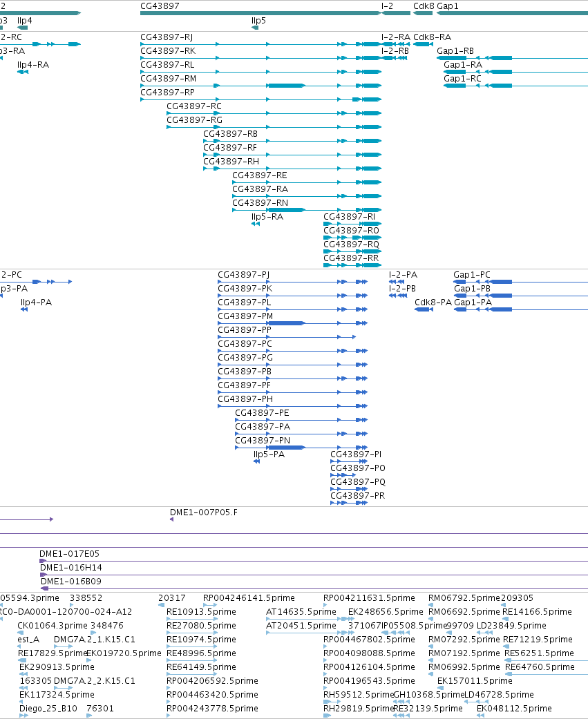
Task: Select EST Diego_25_B10
Action: click(48, 709)
